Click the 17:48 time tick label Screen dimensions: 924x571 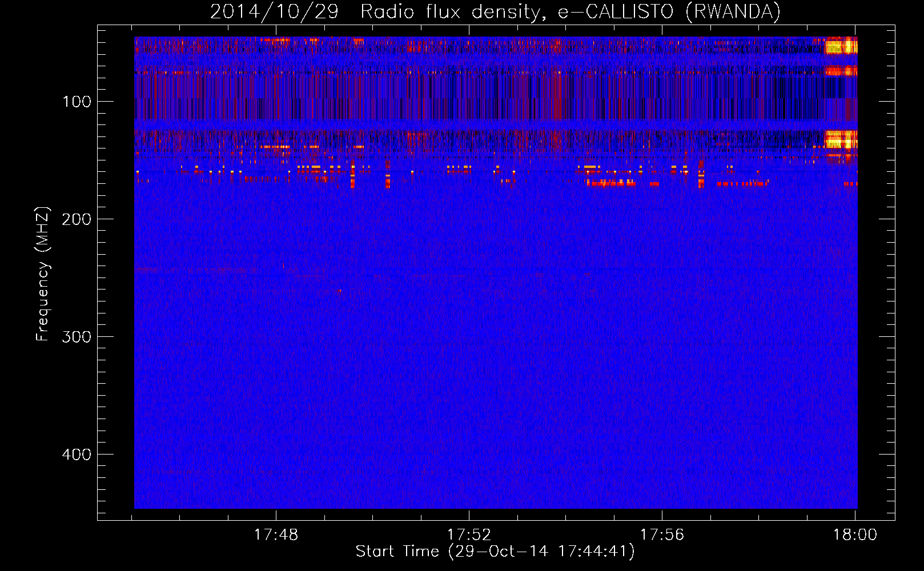click(276, 534)
